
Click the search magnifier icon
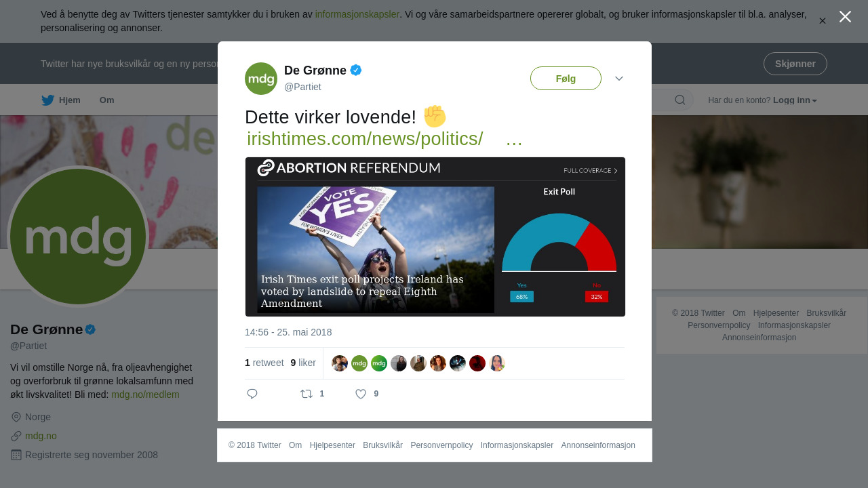click(x=680, y=100)
